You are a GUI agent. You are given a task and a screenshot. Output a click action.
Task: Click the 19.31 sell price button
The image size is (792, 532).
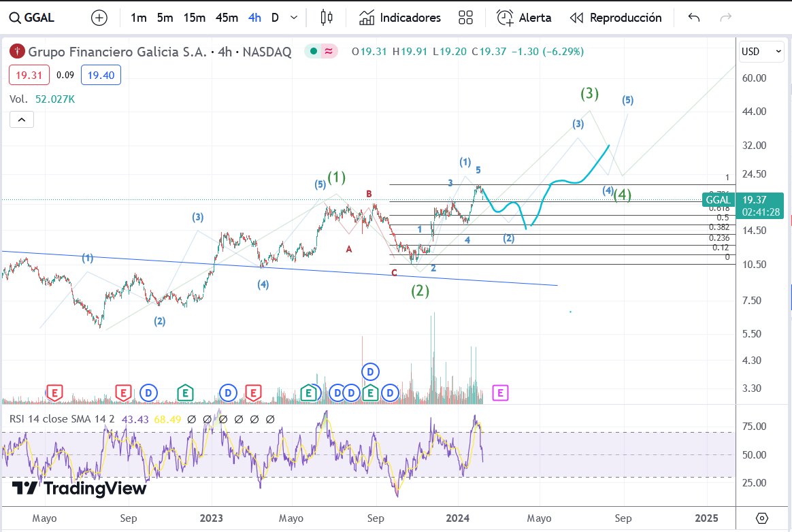[29, 76]
